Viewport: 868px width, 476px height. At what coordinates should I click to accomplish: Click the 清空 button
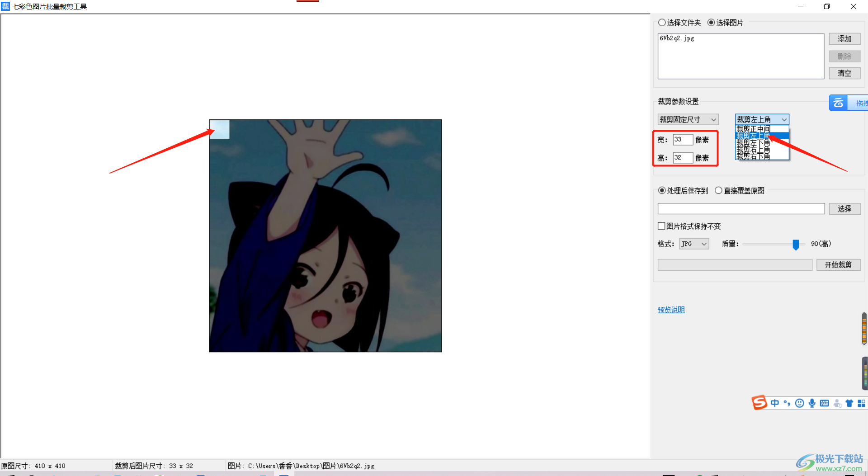844,73
